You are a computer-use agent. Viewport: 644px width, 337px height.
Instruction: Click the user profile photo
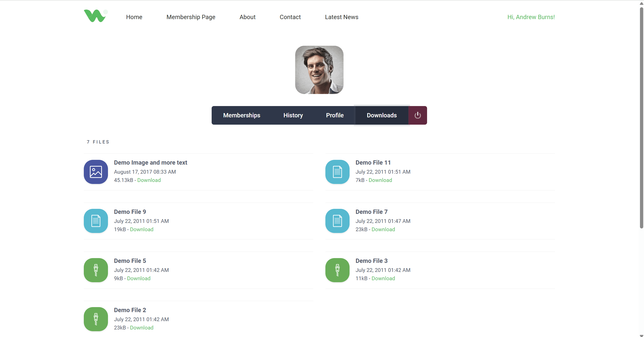[x=319, y=70]
